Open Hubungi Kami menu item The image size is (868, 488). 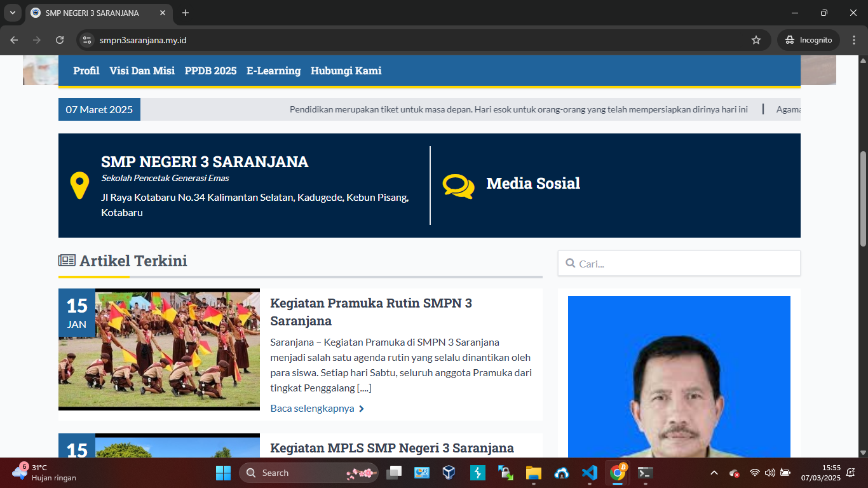click(346, 71)
